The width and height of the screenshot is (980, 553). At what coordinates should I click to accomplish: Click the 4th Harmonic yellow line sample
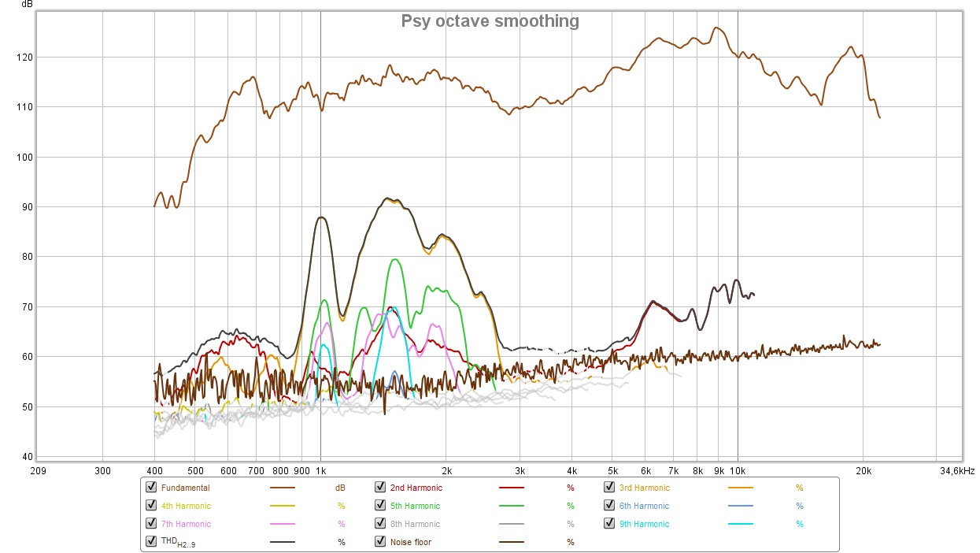283,507
